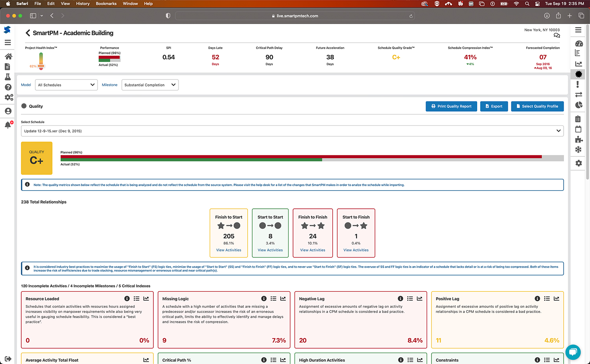Open the notifications bell

coord(8,125)
